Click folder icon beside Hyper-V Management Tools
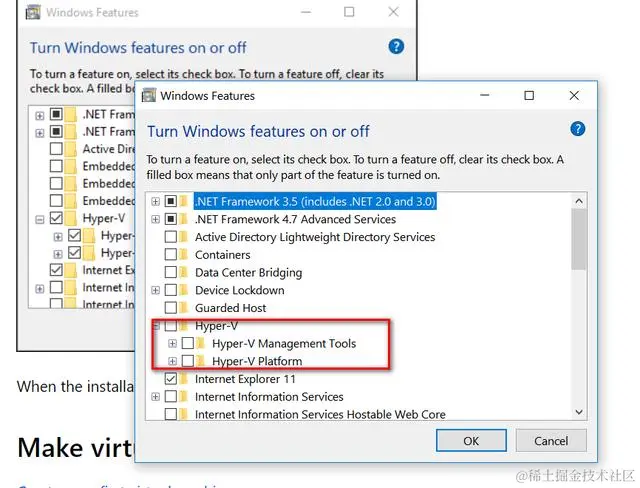The image size is (640, 488). tap(200, 344)
